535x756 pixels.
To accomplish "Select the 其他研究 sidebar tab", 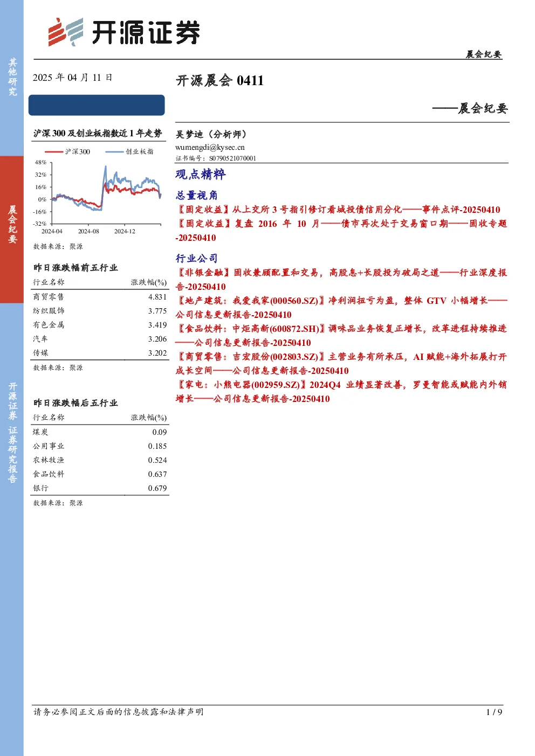I will (x=12, y=78).
